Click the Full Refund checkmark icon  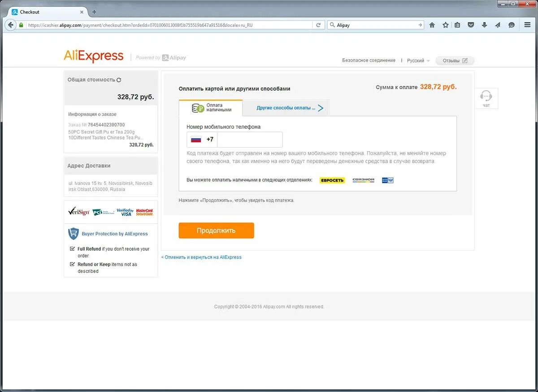coord(72,248)
